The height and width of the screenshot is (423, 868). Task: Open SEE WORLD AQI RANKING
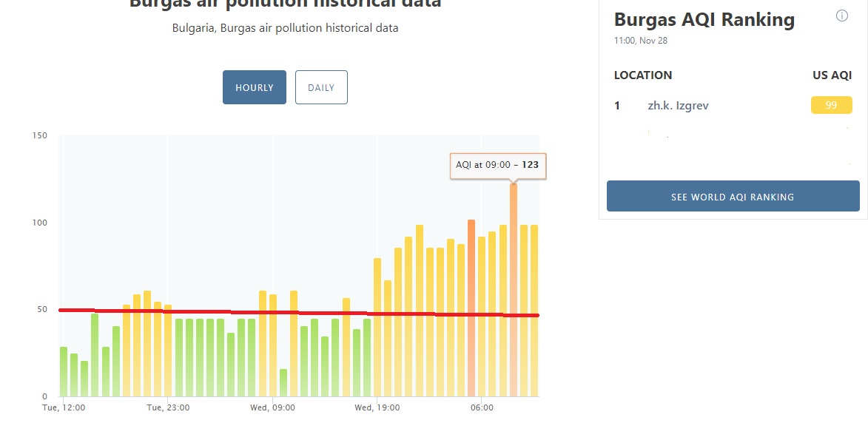(x=733, y=196)
